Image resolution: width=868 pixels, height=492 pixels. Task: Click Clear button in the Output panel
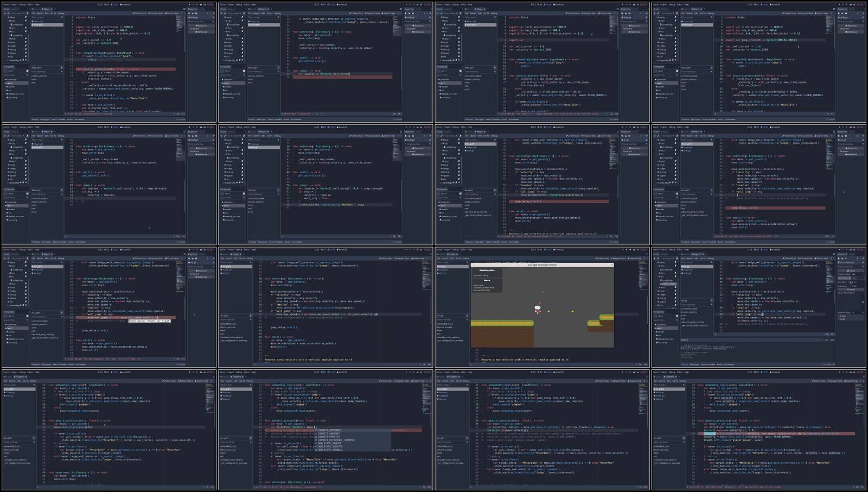832,340
